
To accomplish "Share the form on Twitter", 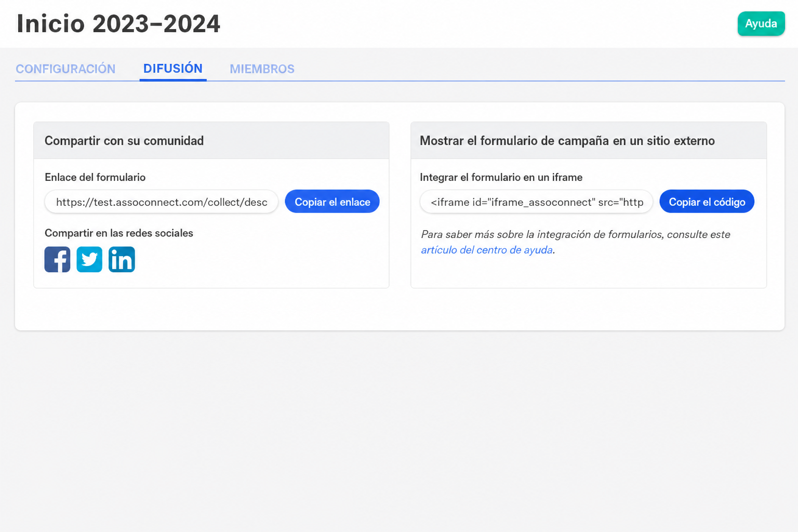I will coord(89,259).
